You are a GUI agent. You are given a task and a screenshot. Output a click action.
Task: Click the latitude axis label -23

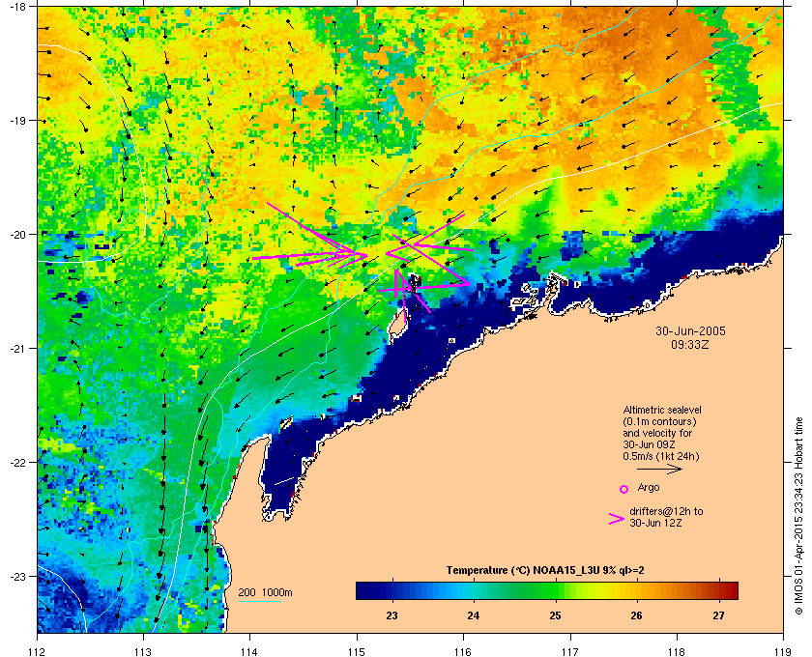(17, 576)
